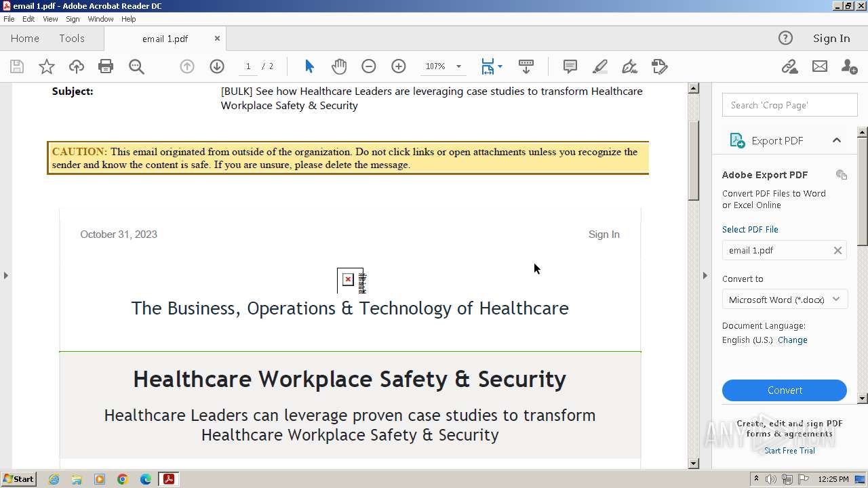The image size is (868, 488).
Task: Click the broken image placeholder
Action: (x=351, y=281)
